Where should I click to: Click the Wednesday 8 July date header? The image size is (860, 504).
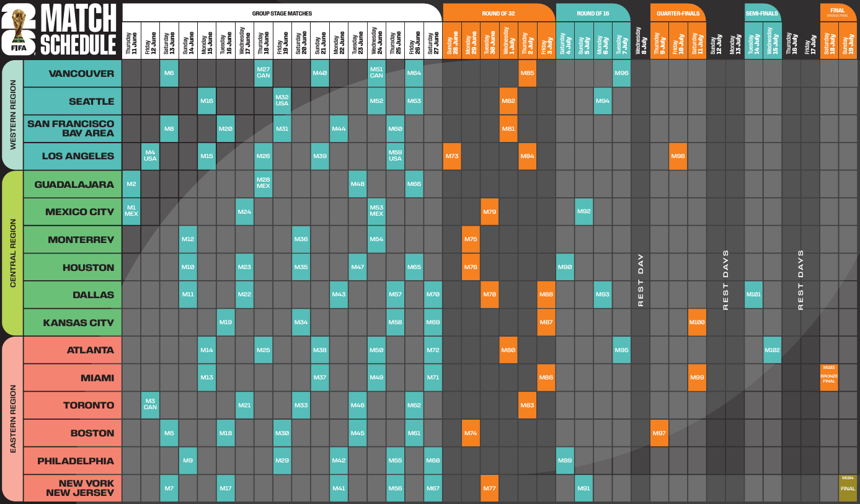[x=641, y=42]
